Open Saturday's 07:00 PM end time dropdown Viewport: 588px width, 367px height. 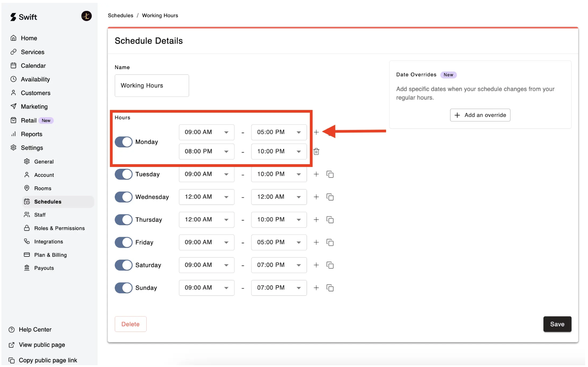pos(279,265)
